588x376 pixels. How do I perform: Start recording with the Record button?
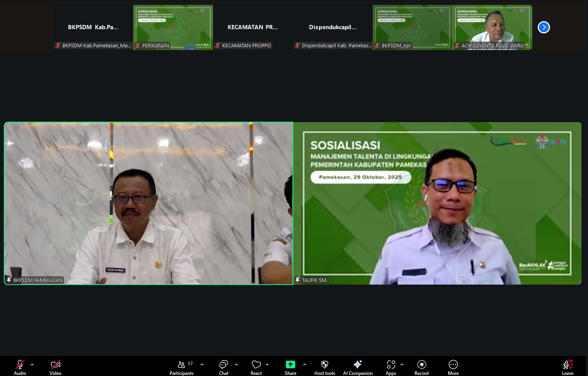(x=421, y=367)
